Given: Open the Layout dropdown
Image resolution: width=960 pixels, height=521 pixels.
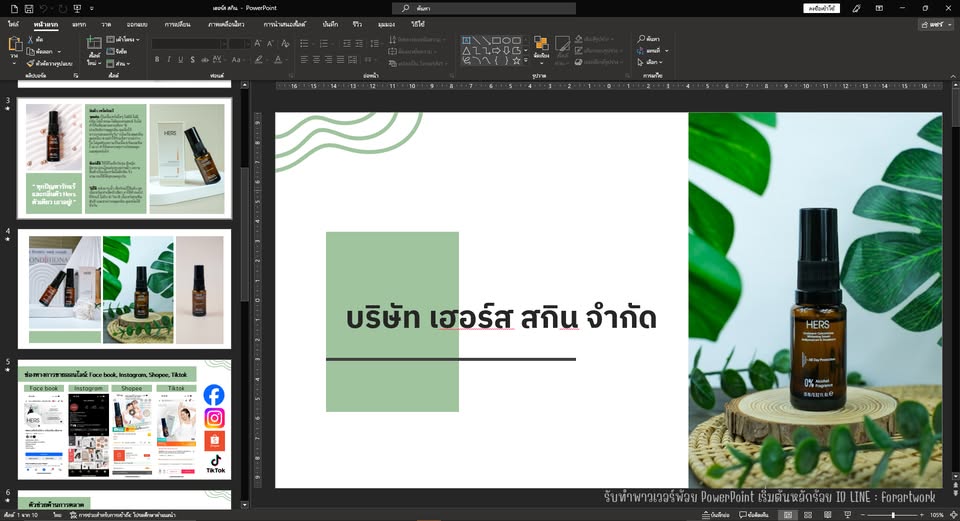Looking at the screenshot, I should pos(123,39).
